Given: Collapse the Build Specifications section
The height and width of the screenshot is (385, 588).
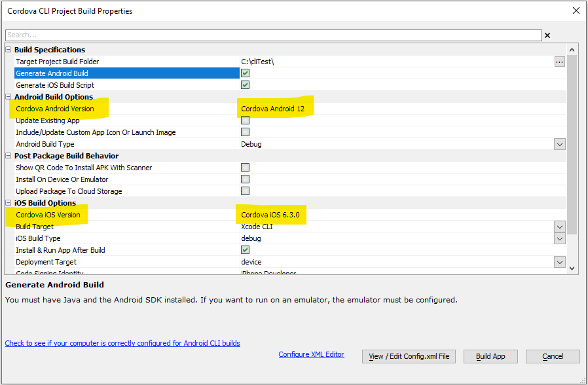Looking at the screenshot, I should coord(9,50).
